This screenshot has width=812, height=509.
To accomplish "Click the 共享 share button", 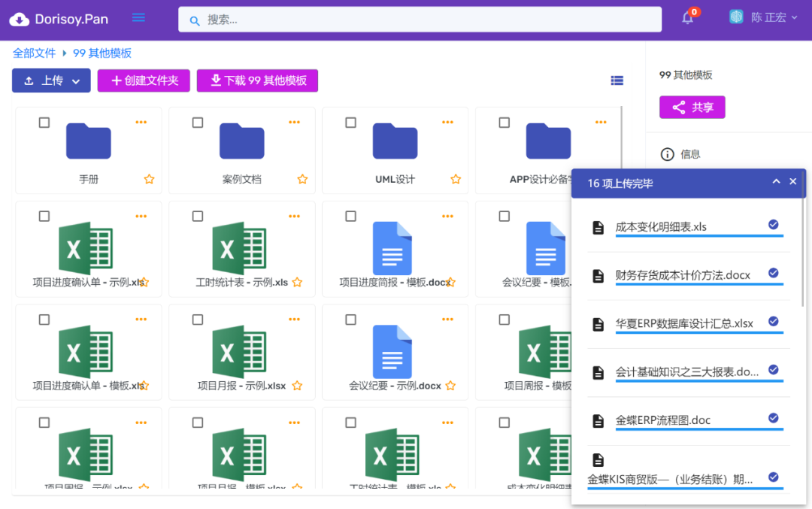I will [692, 108].
